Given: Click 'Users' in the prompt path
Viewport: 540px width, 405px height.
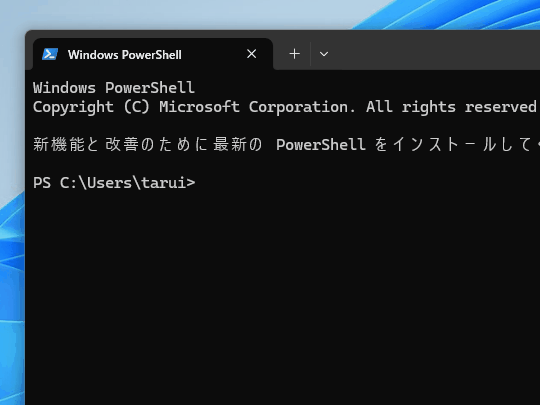Looking at the screenshot, I should [109, 183].
